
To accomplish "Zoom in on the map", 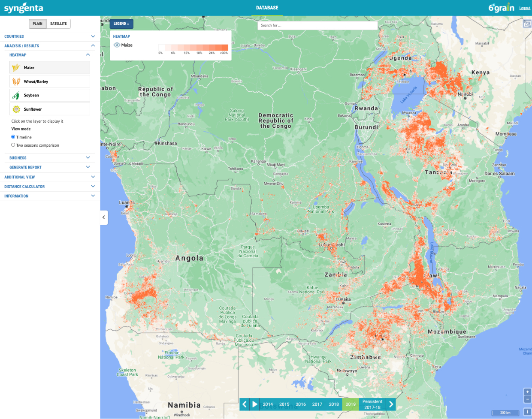I will (x=527, y=392).
